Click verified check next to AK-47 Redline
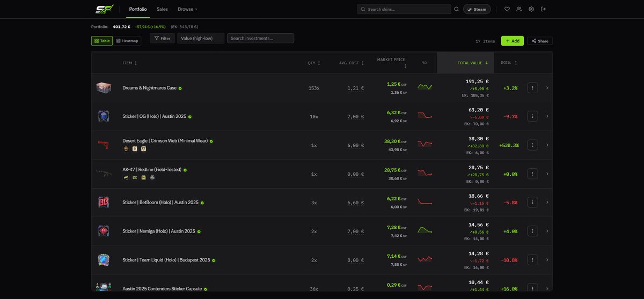 pos(185,170)
